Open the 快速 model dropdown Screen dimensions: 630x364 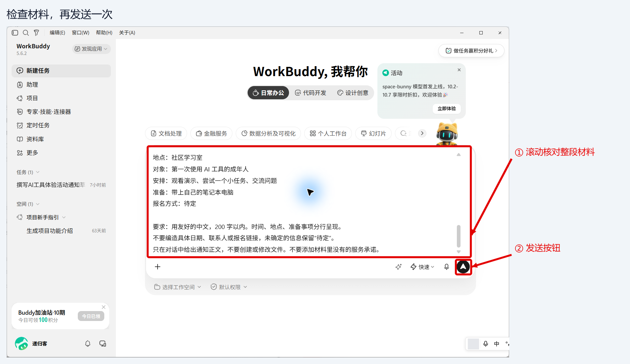click(x=422, y=267)
